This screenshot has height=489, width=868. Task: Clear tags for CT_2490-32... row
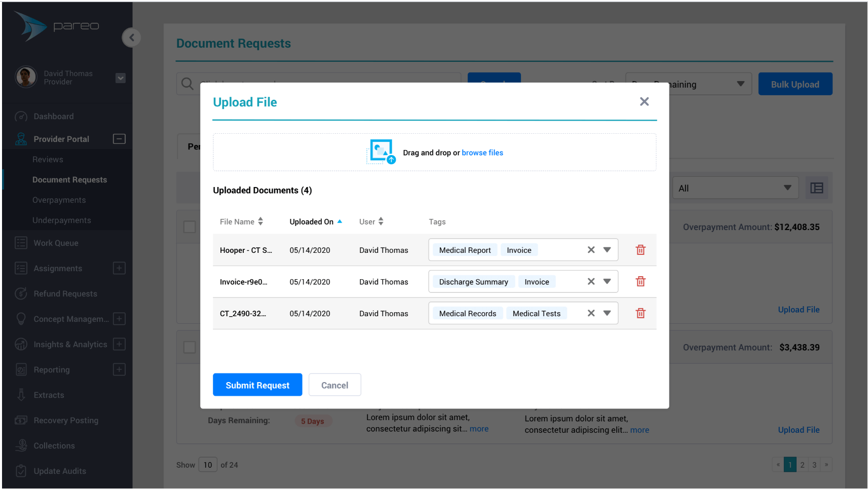click(x=591, y=313)
